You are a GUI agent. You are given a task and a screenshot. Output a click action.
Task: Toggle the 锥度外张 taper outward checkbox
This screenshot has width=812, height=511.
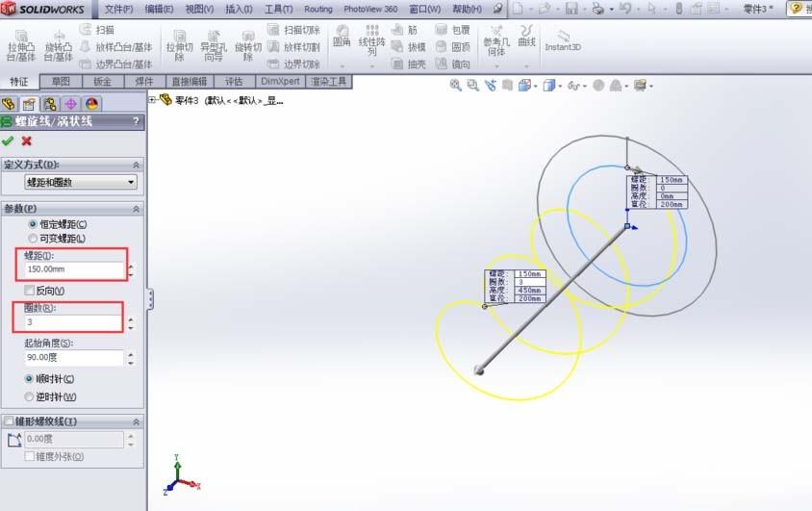(30, 456)
